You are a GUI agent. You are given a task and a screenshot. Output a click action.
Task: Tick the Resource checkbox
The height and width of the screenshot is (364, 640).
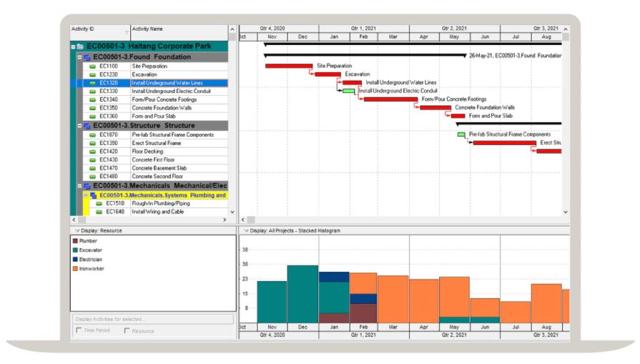click(x=127, y=331)
